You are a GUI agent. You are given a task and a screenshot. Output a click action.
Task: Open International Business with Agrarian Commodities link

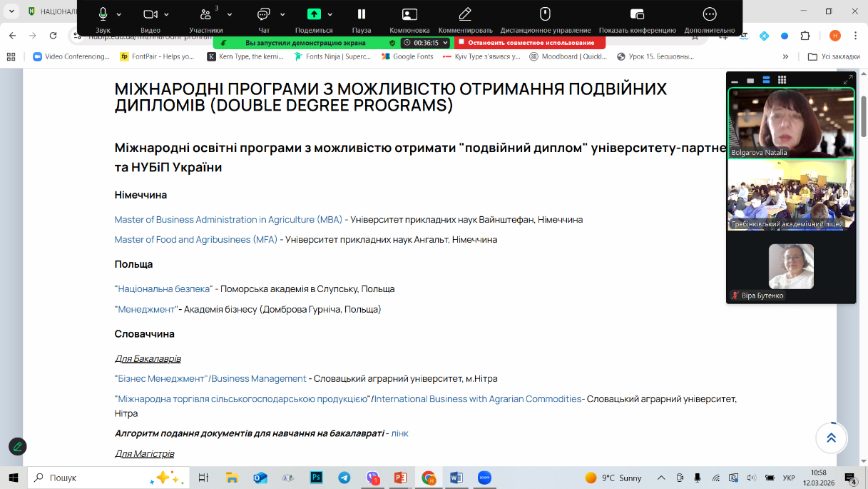click(478, 399)
